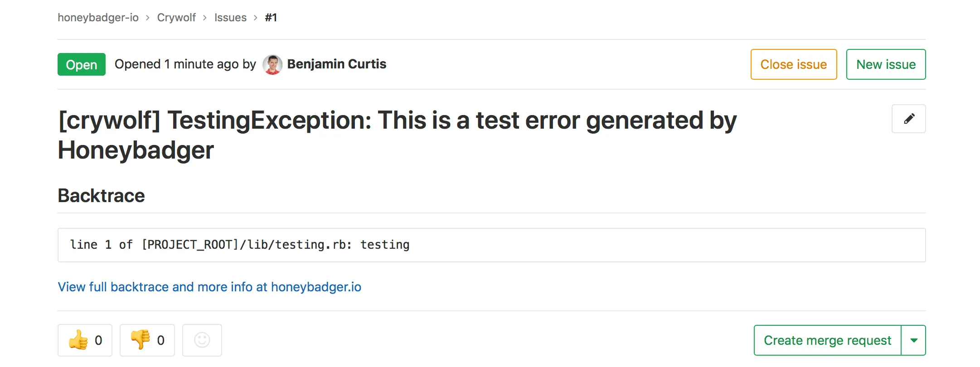Toggle thumbs down on the issue
The image size is (980, 367).
[x=147, y=340]
